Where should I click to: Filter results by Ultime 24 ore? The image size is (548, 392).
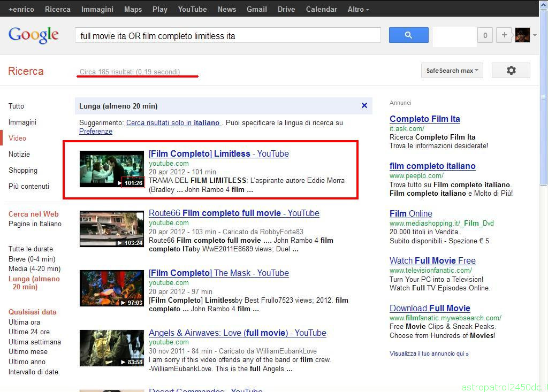tap(29, 332)
